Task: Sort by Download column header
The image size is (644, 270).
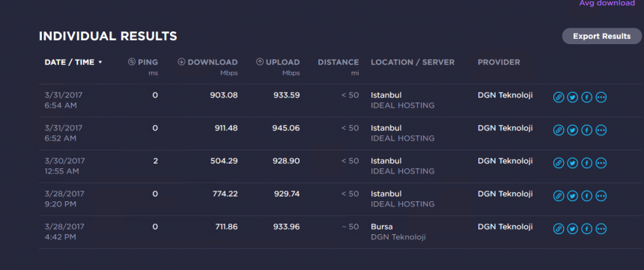Action: (207, 62)
